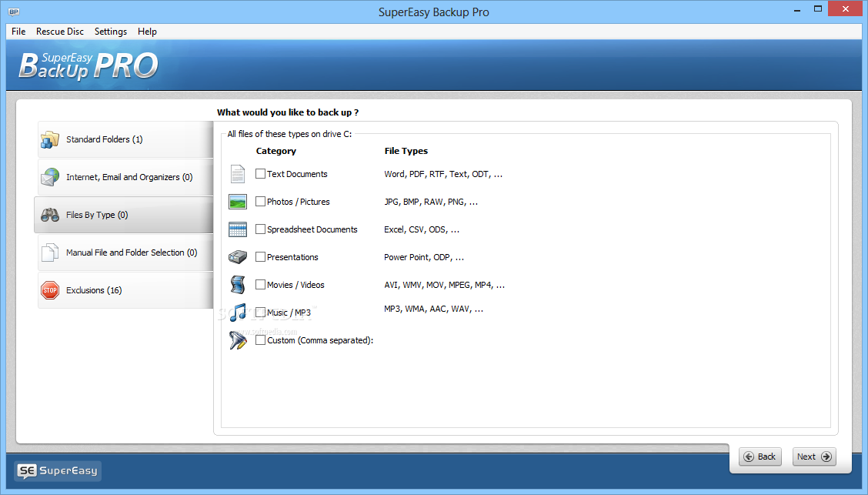Click 'Word, PDF, RTF, Text, ODT' text
The image size is (868, 495).
coord(443,174)
